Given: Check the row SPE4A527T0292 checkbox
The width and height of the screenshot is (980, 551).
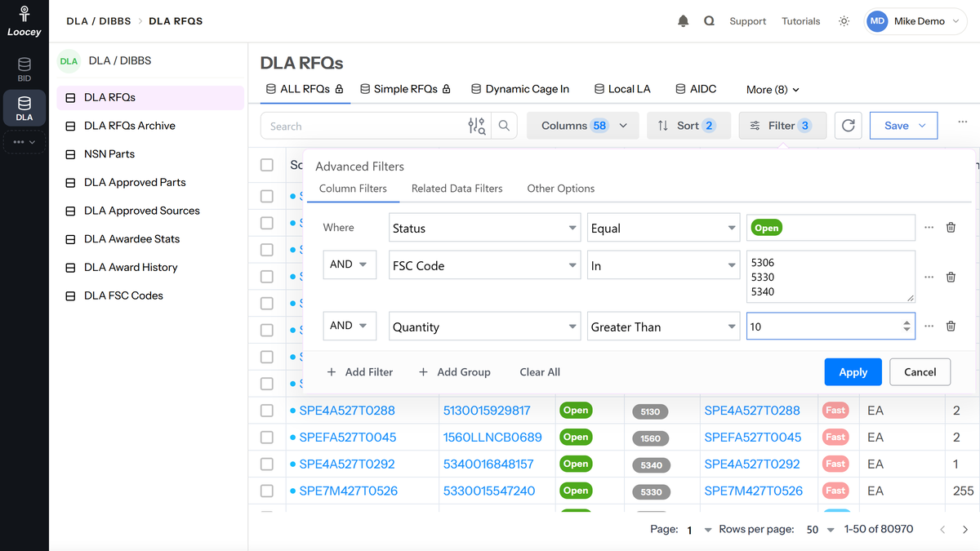Looking at the screenshot, I should (267, 464).
